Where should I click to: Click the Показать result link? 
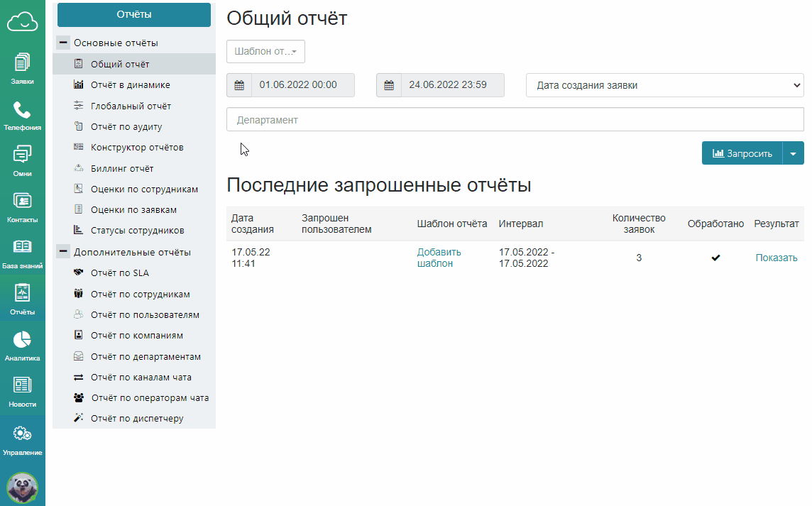777,258
